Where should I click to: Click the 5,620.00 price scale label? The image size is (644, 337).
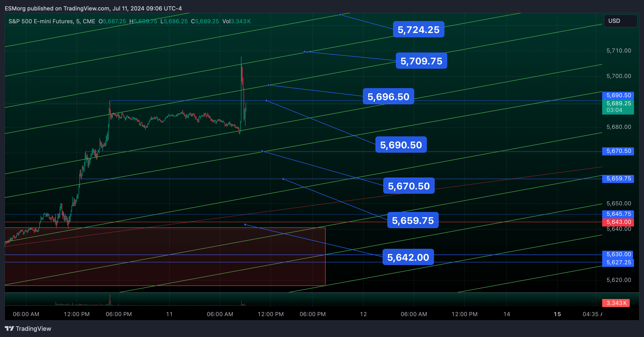point(619,280)
